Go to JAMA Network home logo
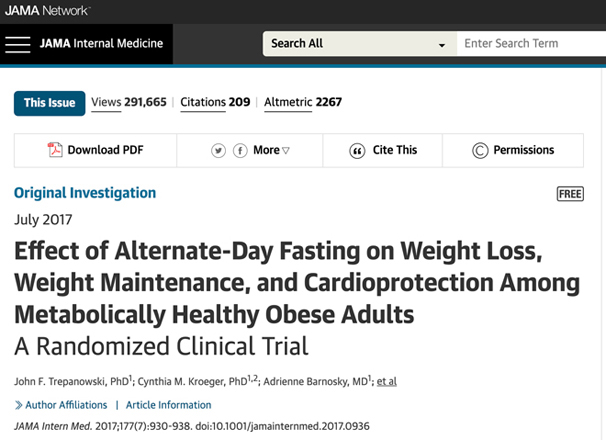Image resolution: width=606 pixels, height=440 pixels. coord(48,10)
